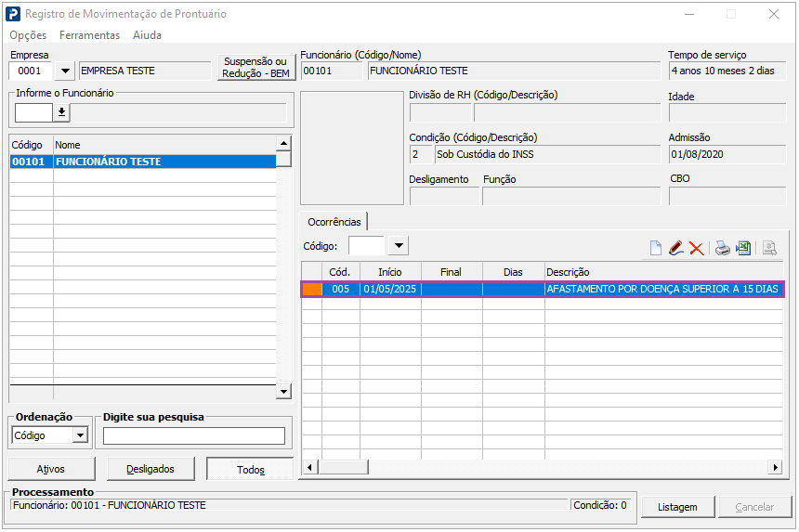Click the employee photo placeholder box

[351, 149]
